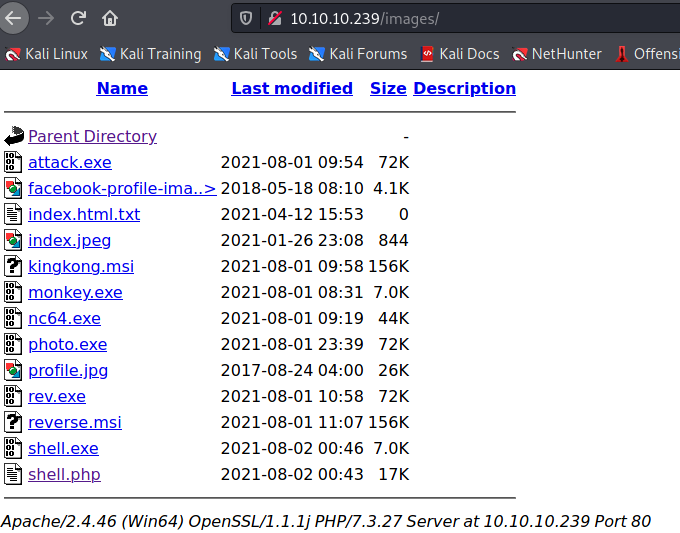Viewport: 680px width, 533px height.
Task: Sort files by Last modified header
Action: [292, 88]
